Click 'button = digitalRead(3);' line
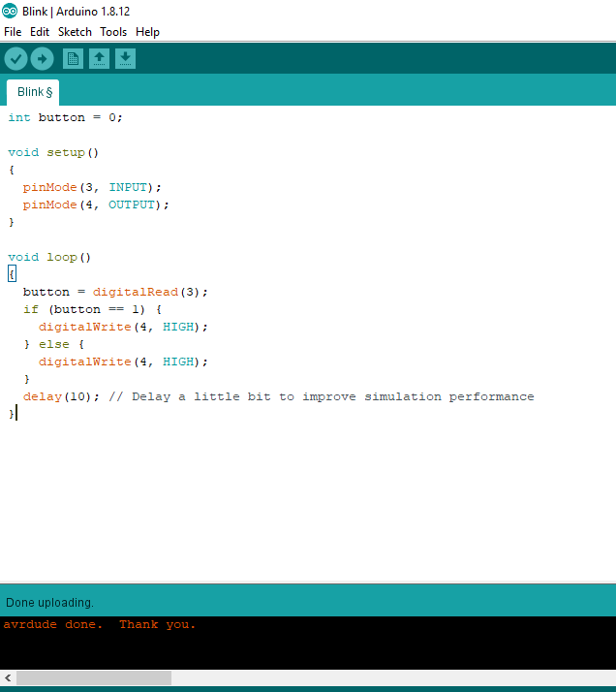 coord(115,292)
